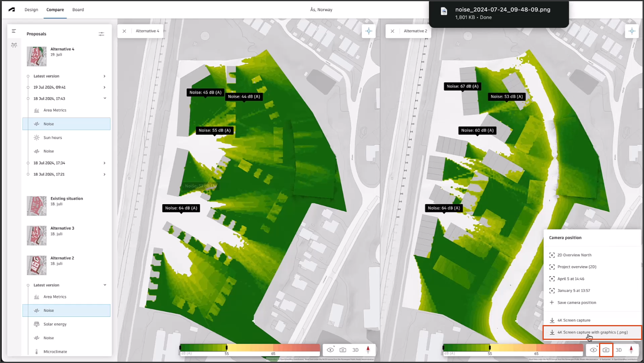The width and height of the screenshot is (644, 363).
Task: Download 4K Screen capture with graphics (.png)
Action: click(592, 332)
